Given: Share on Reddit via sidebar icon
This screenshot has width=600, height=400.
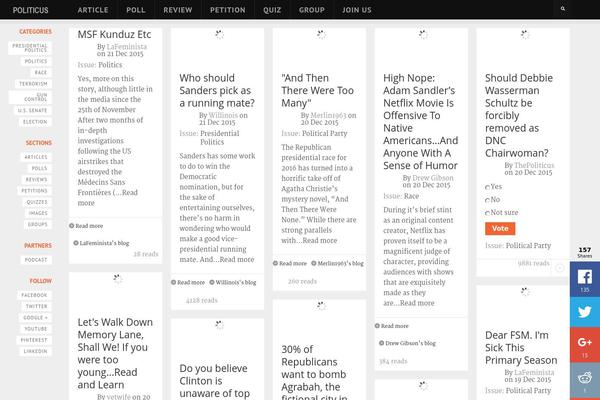Looking at the screenshot, I should coord(585,380).
